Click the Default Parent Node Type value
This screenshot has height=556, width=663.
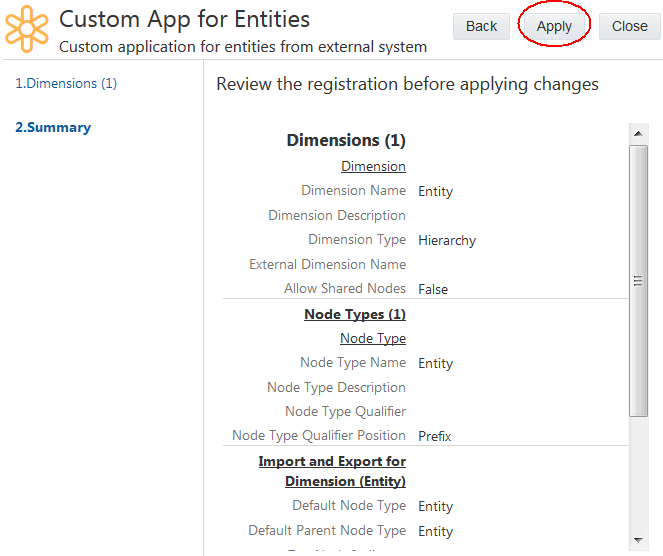(x=435, y=531)
